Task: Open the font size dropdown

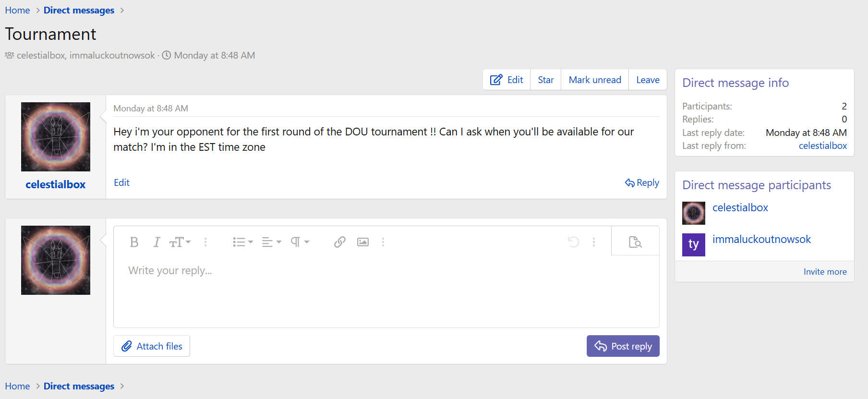Action: point(180,242)
